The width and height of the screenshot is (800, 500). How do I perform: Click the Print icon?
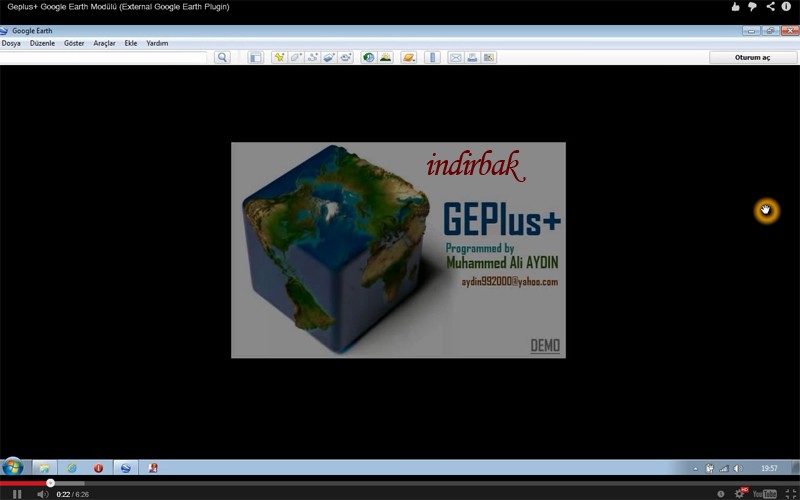(472, 57)
